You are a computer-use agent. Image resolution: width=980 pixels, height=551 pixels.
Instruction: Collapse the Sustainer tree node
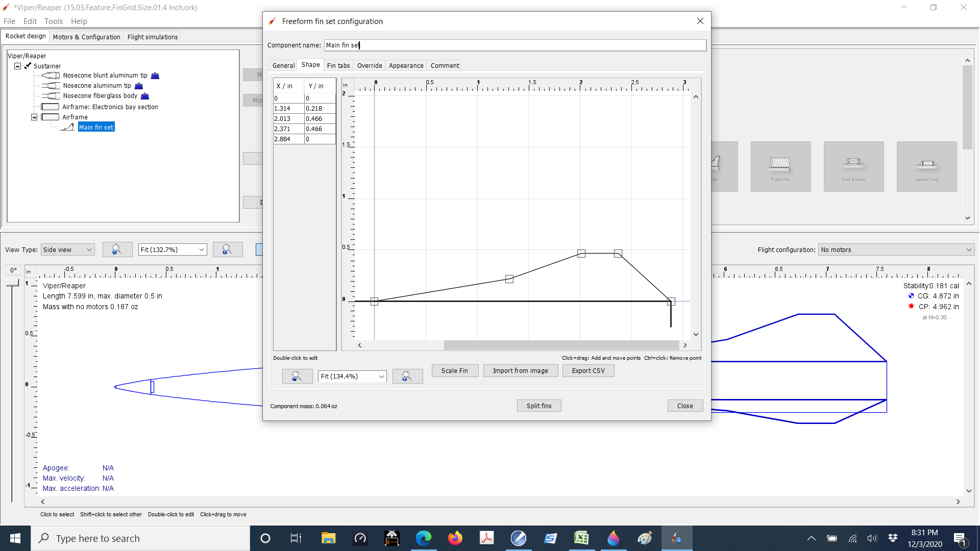pyautogui.click(x=17, y=66)
